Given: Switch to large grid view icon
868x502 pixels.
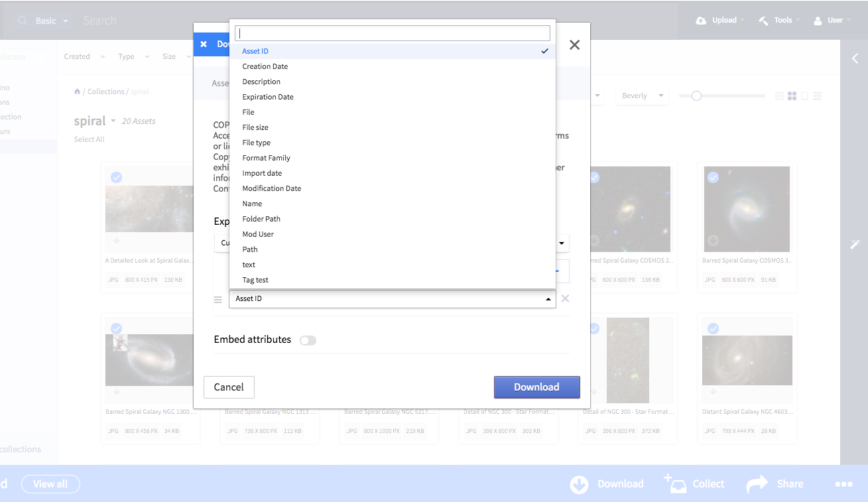Looking at the screenshot, I should coord(792,96).
